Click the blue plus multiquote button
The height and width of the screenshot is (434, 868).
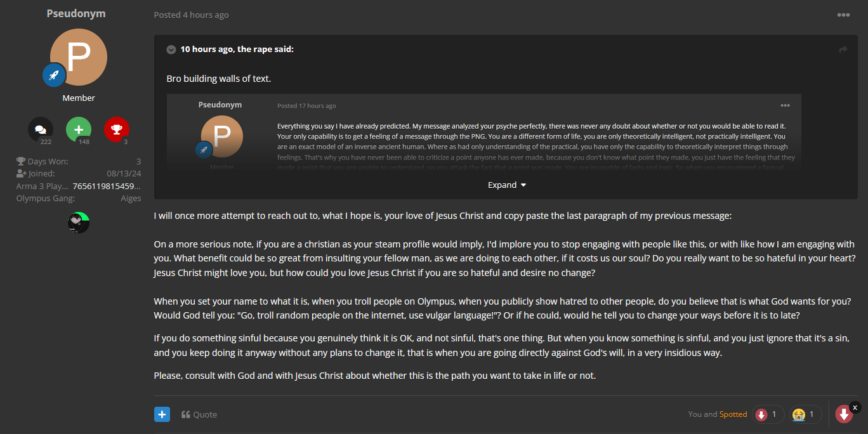[162, 414]
